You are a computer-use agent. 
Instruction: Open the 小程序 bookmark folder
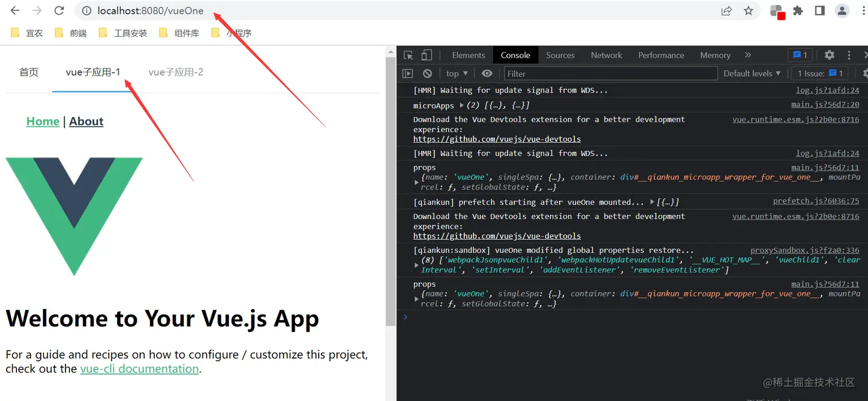[231, 33]
